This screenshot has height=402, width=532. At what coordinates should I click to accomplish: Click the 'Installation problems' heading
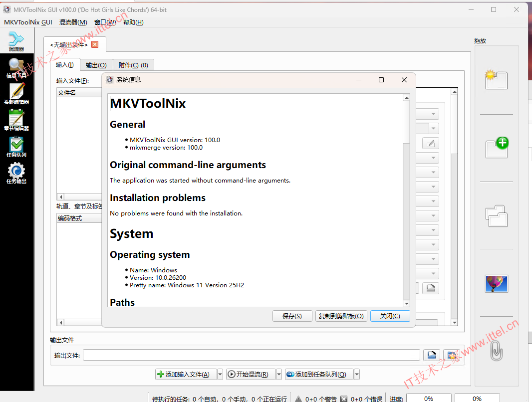point(157,198)
